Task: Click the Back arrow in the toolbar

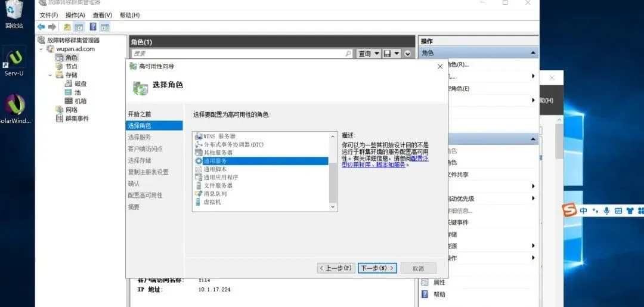Action: pos(41,27)
